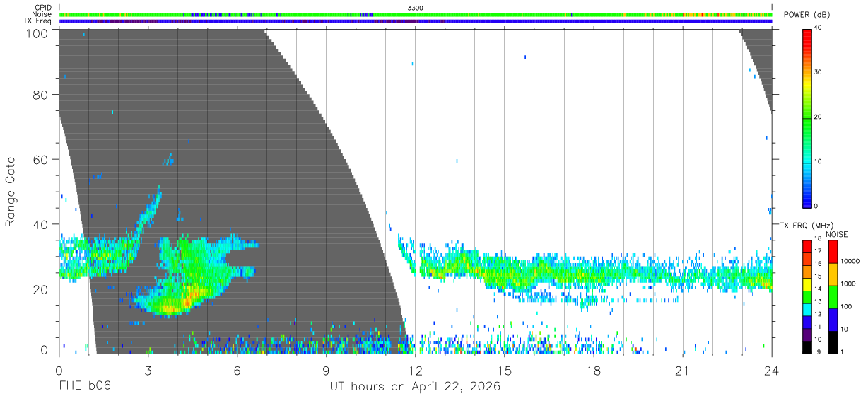Select the 60 tick on Range Gate axis
868x401 pixels.
(41, 160)
